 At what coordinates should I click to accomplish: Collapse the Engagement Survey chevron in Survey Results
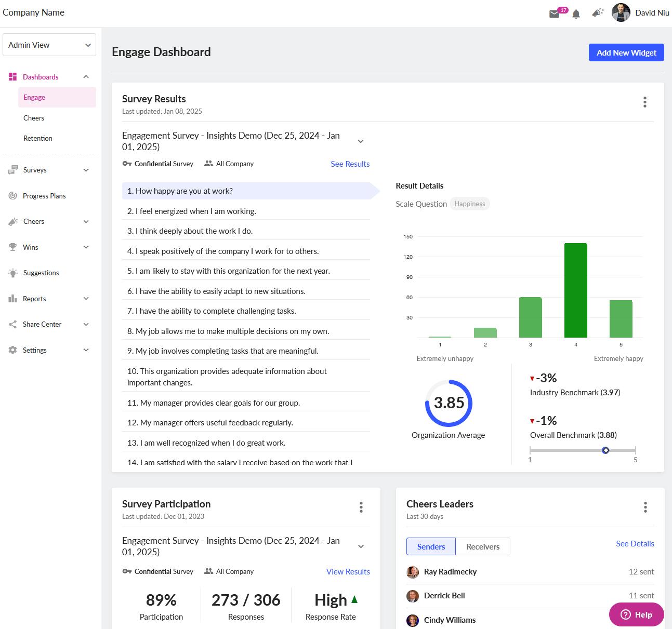tap(360, 141)
